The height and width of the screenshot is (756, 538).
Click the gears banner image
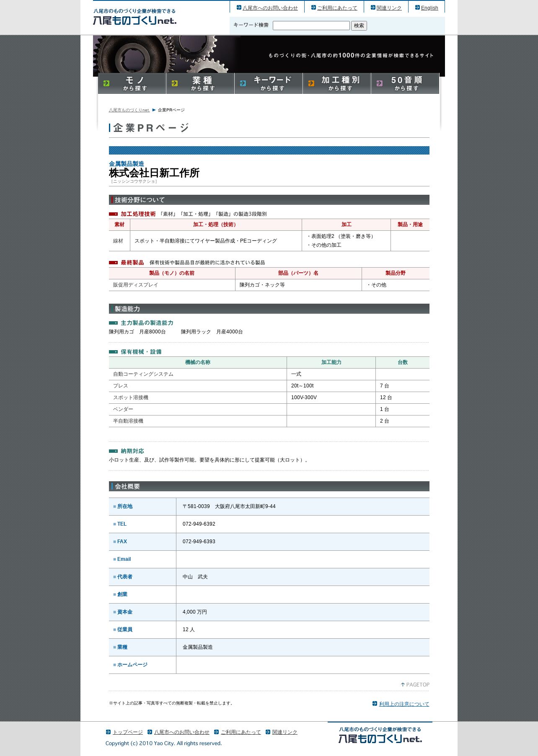pyautogui.click(x=269, y=54)
